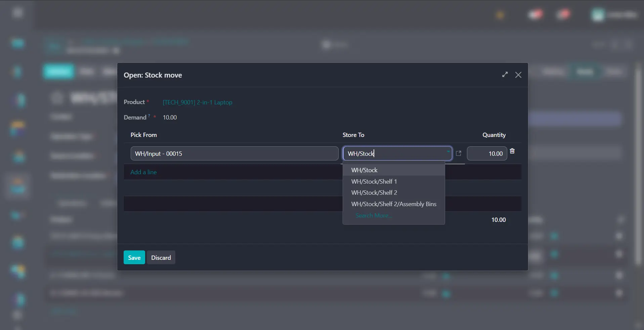This screenshot has width=644, height=330.
Task: Edit the Quantity field of the move line
Action: tap(487, 153)
